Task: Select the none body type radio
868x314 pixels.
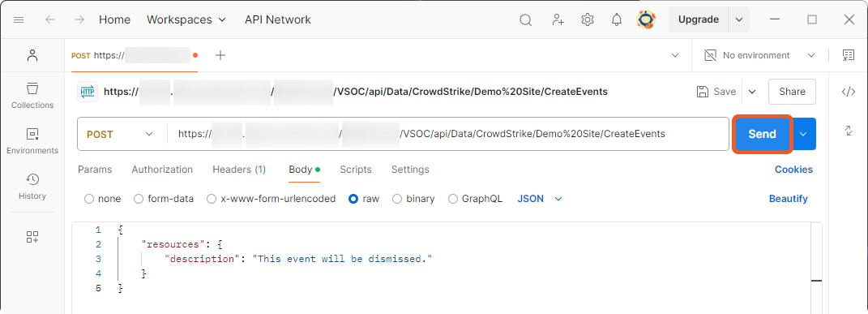Action: pyautogui.click(x=102, y=199)
